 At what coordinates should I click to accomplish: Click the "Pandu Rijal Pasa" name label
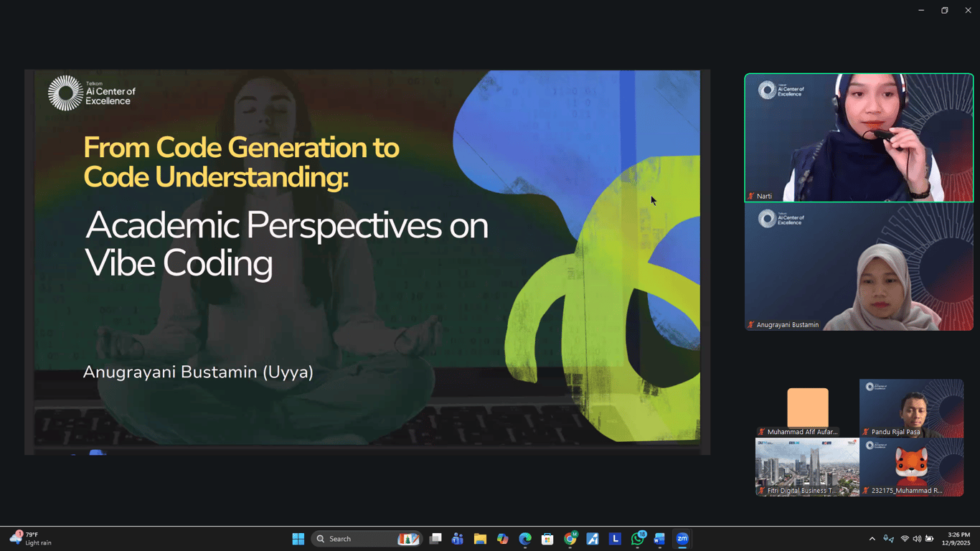(x=895, y=432)
